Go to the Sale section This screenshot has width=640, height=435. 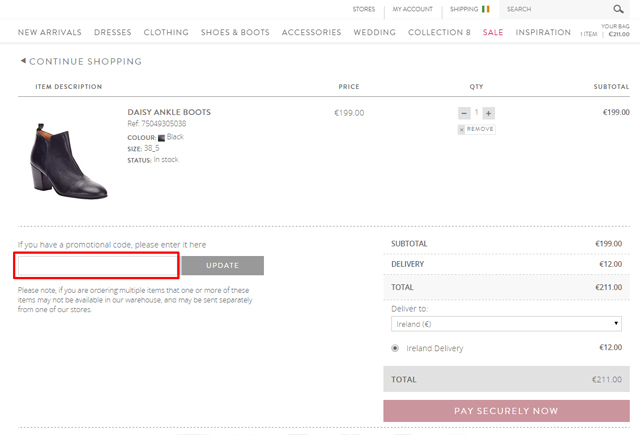pos(493,33)
